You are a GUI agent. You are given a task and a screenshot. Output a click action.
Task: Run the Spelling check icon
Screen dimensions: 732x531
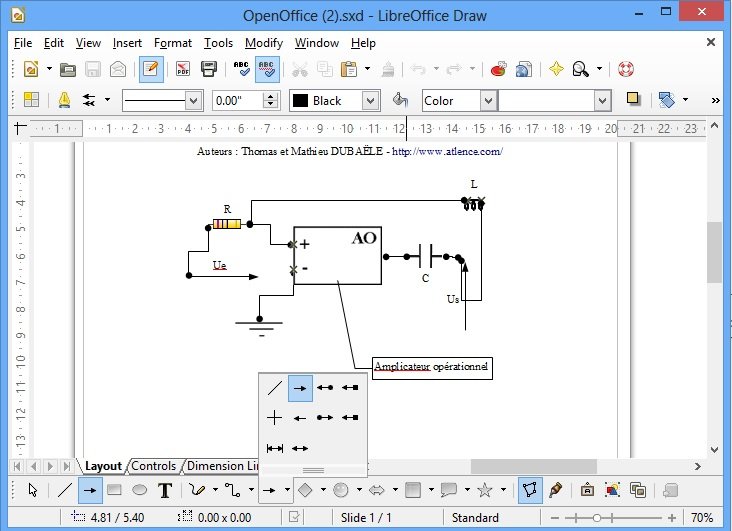pos(241,69)
